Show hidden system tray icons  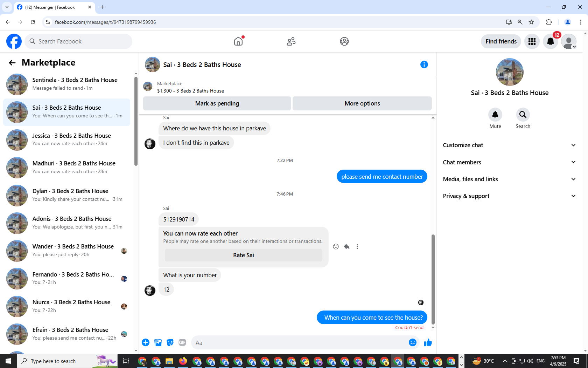coord(505,361)
